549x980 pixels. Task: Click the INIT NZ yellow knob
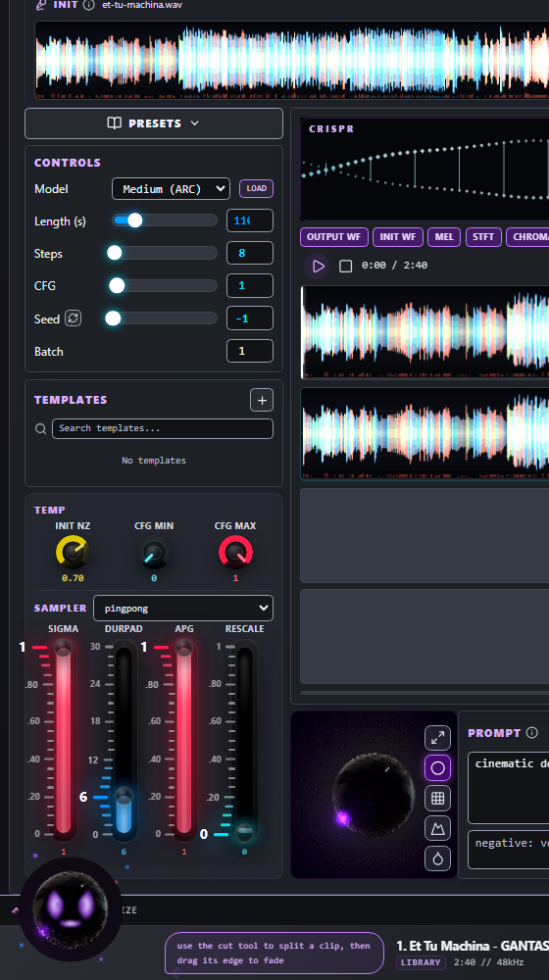pos(73,553)
